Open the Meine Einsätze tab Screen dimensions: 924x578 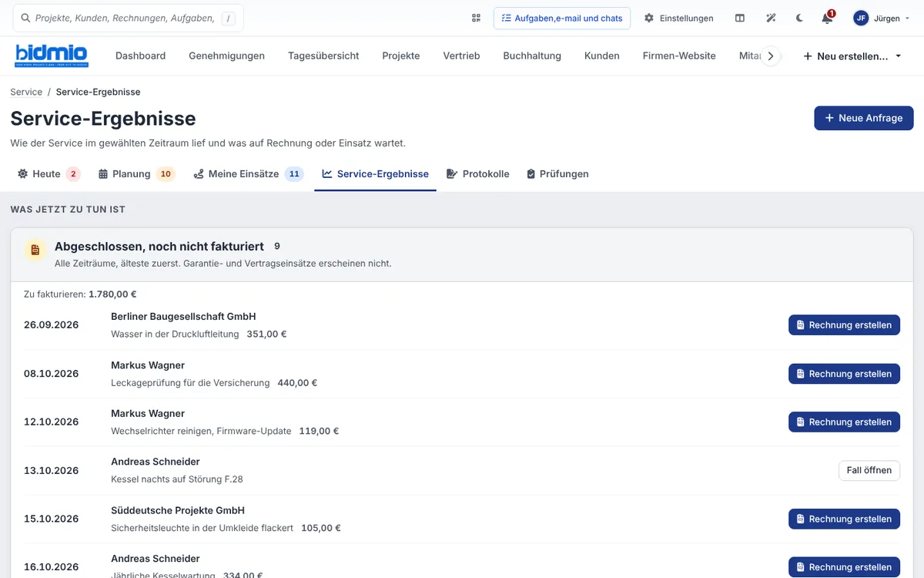click(x=249, y=174)
